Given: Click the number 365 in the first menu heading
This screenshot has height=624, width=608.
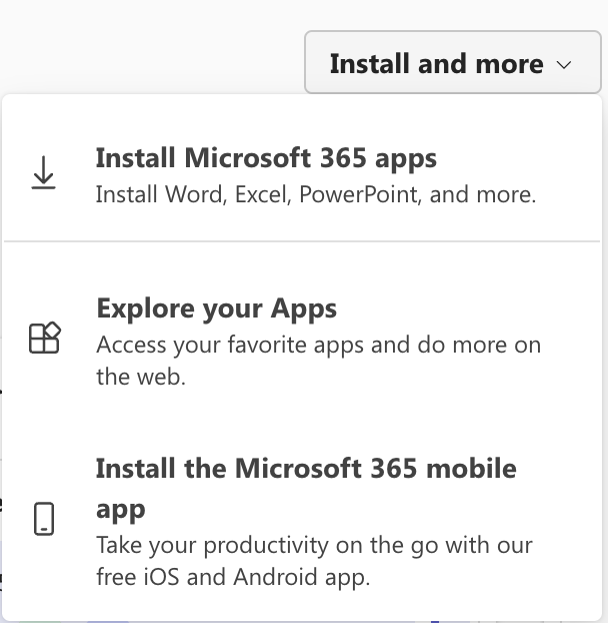Looking at the screenshot, I should [x=343, y=158].
